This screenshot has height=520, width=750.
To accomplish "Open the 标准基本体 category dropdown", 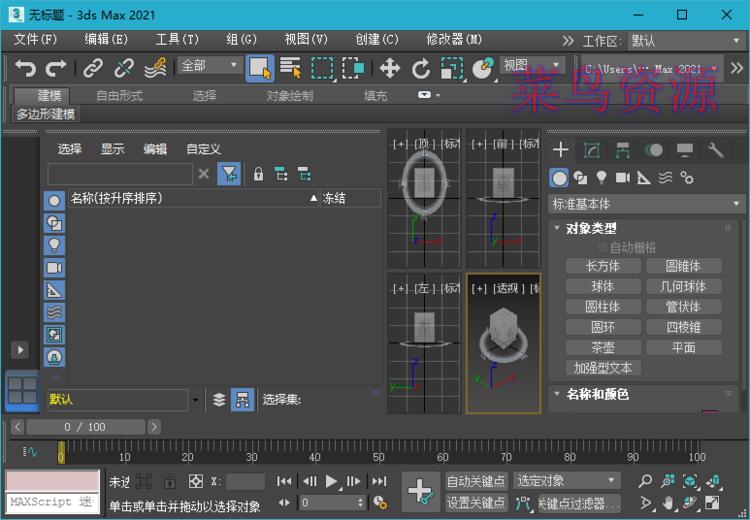I will click(646, 204).
